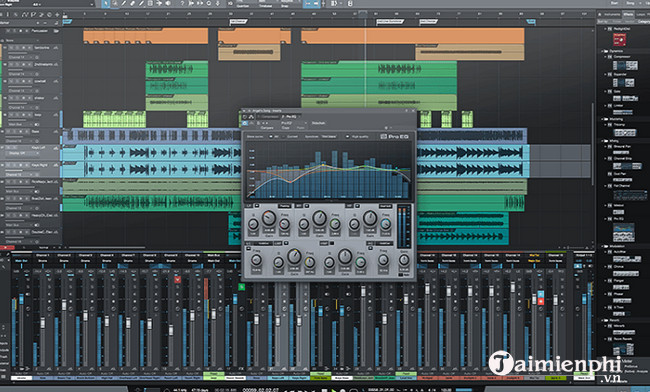This screenshot has height=392, width=650.
Task: Select the Mute tool in the toolbar
Action: 150,3
